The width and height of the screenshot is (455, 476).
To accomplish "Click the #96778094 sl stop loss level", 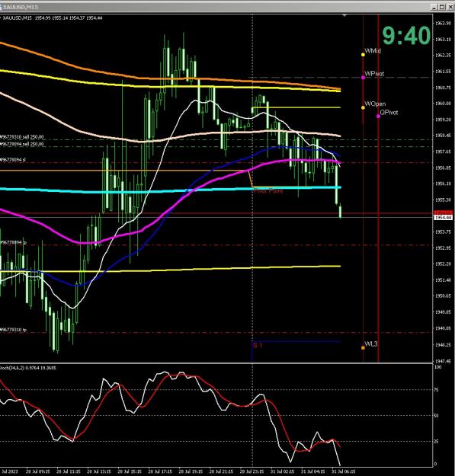I will [216, 163].
